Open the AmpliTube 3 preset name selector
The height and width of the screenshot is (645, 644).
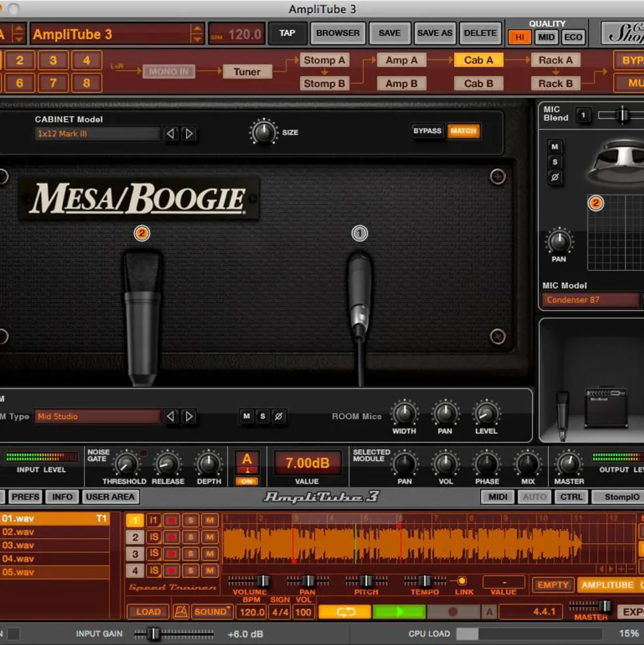pos(110,34)
